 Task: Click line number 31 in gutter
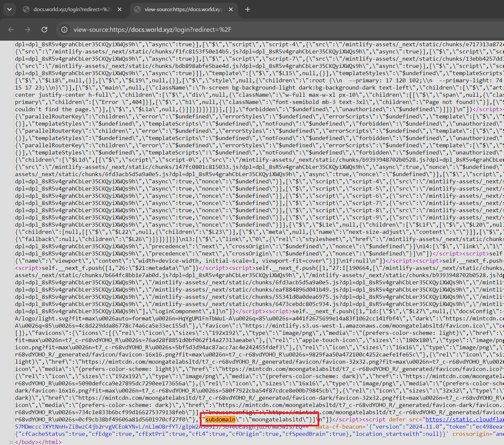click(x=11, y=442)
